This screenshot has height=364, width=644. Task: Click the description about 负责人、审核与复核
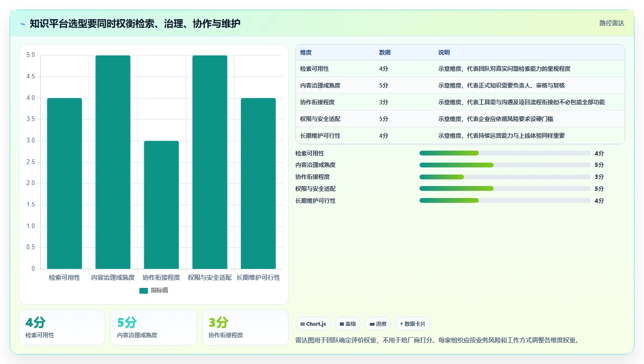click(501, 86)
